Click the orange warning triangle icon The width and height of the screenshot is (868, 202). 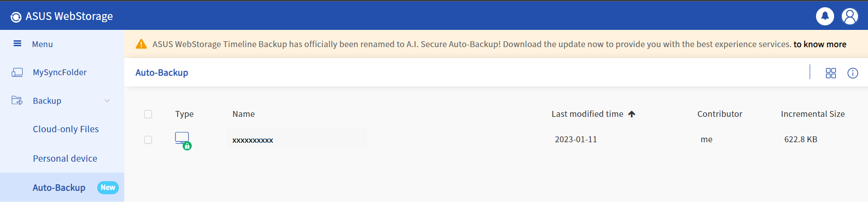click(x=141, y=44)
